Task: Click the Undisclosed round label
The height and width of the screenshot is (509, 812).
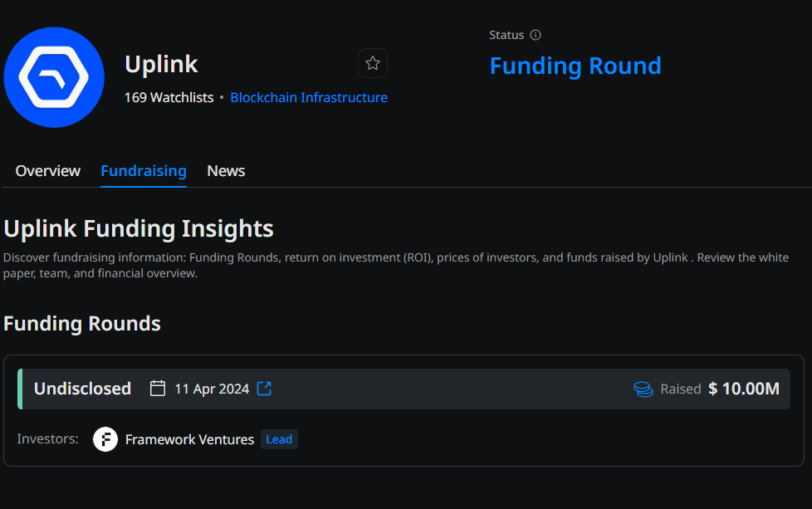Action: coord(82,389)
